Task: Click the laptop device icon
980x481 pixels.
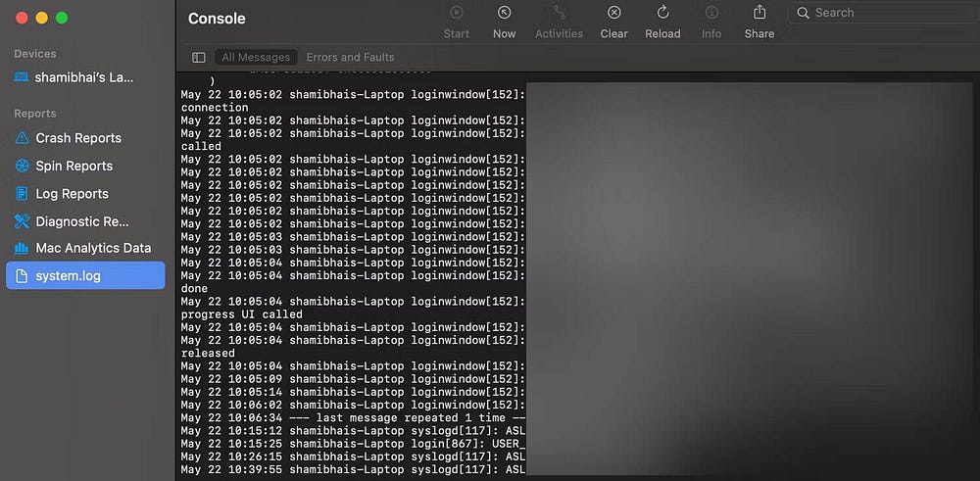Action: [22, 78]
